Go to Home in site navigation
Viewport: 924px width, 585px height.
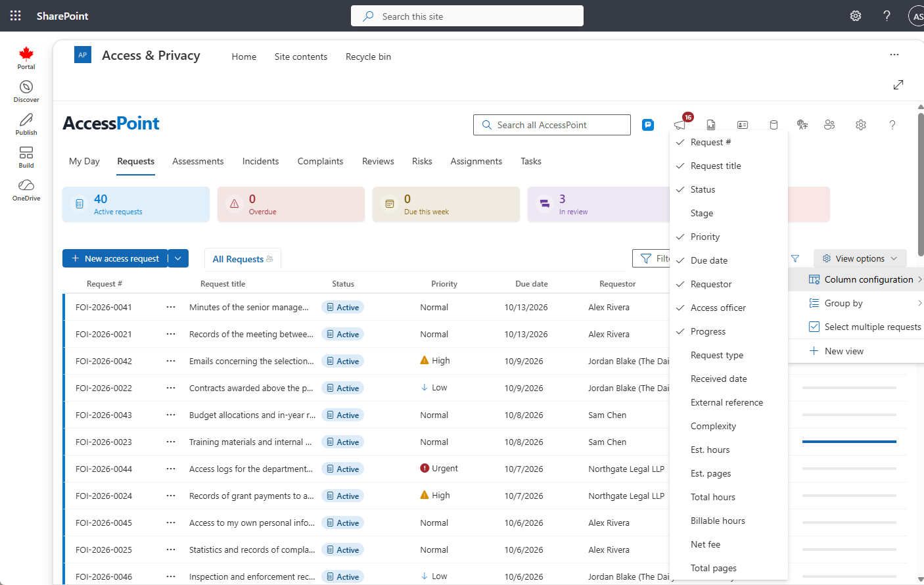point(244,57)
